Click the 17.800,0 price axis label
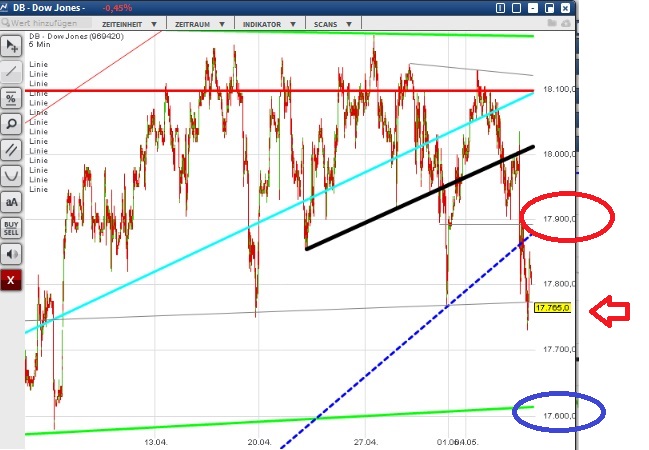Viewport: 649px width, 450px height. click(559, 284)
